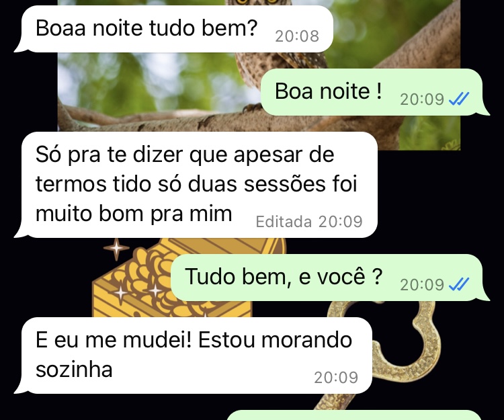Viewport: 504px width, 420px height.
Task: Tap the partially visible green bubble at bottom
Action: [x=354, y=415]
